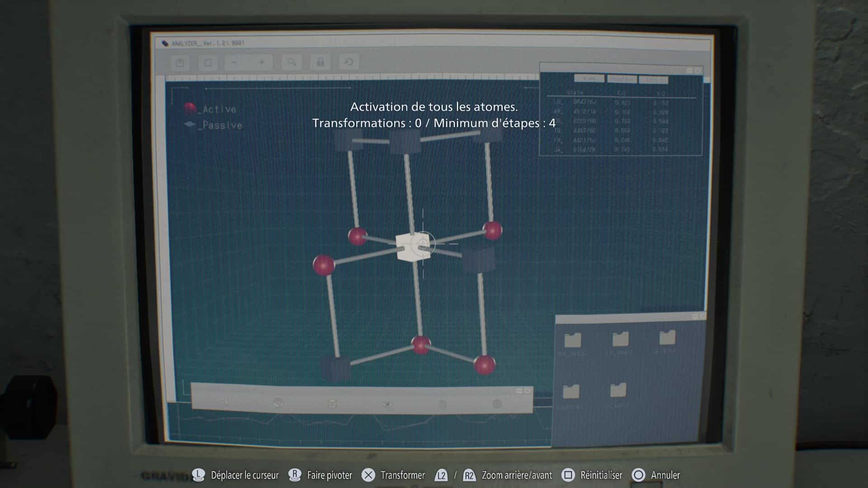Click the eye icon in bottom tool panel

point(387,404)
